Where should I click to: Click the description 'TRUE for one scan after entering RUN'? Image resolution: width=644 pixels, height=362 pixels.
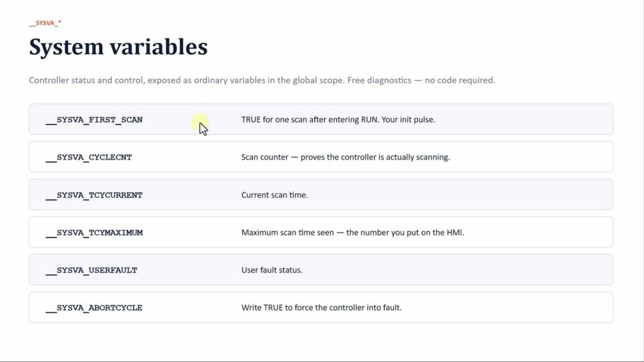click(309, 119)
